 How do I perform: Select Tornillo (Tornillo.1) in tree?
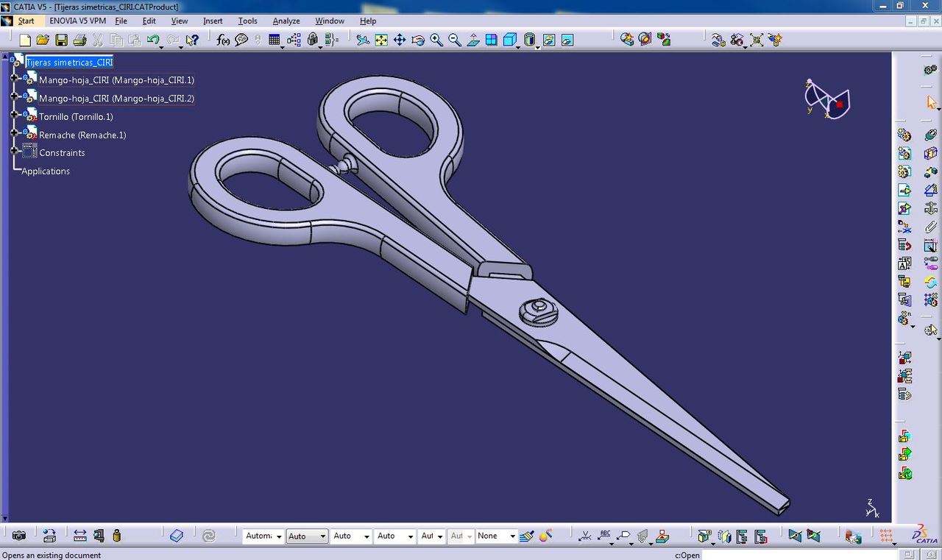point(76,117)
